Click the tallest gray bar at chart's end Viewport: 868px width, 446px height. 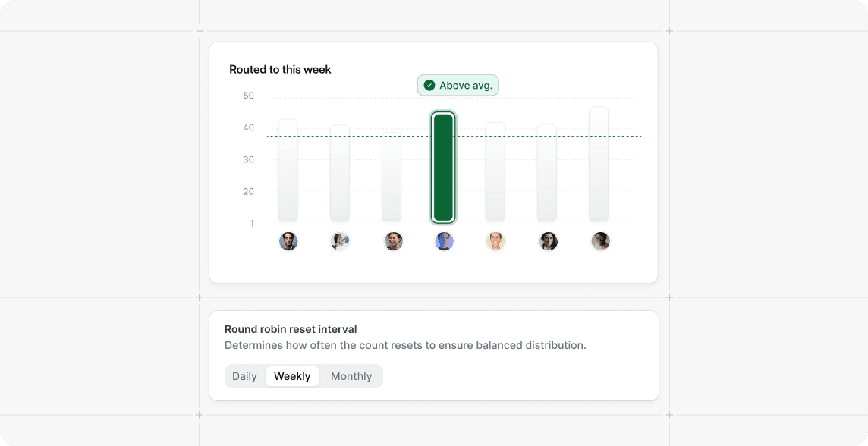(x=599, y=164)
